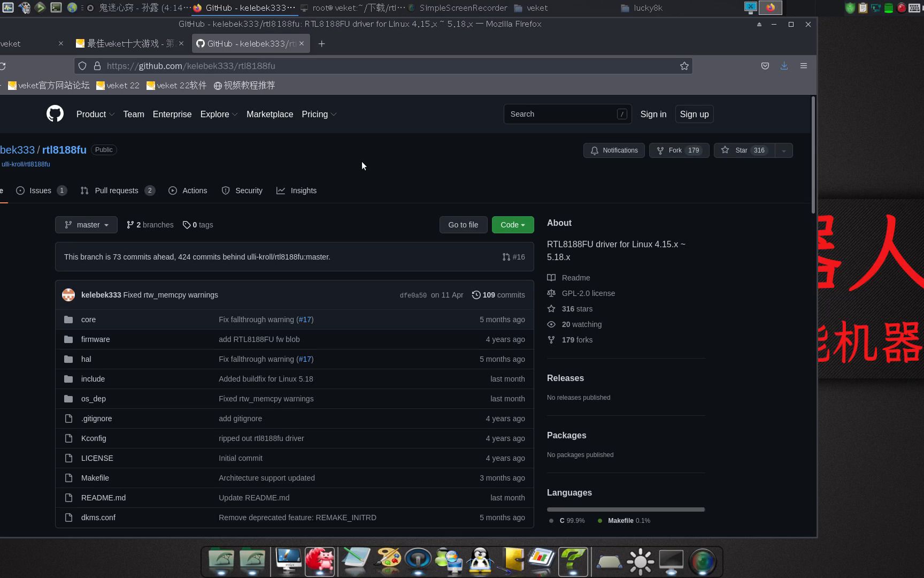The height and width of the screenshot is (578, 924).
Task: Open the Firefox hamburger menu
Action: [803, 66]
